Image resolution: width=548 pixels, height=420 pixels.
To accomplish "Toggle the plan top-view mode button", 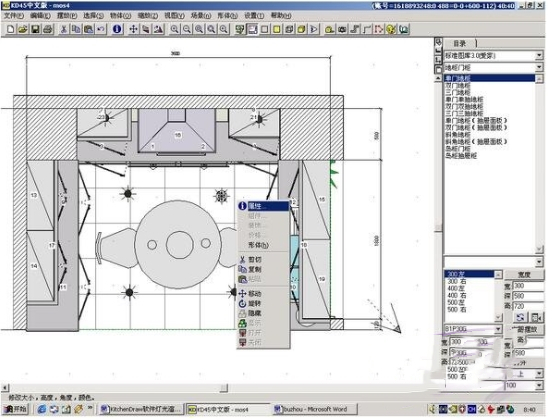I will coord(252,29).
